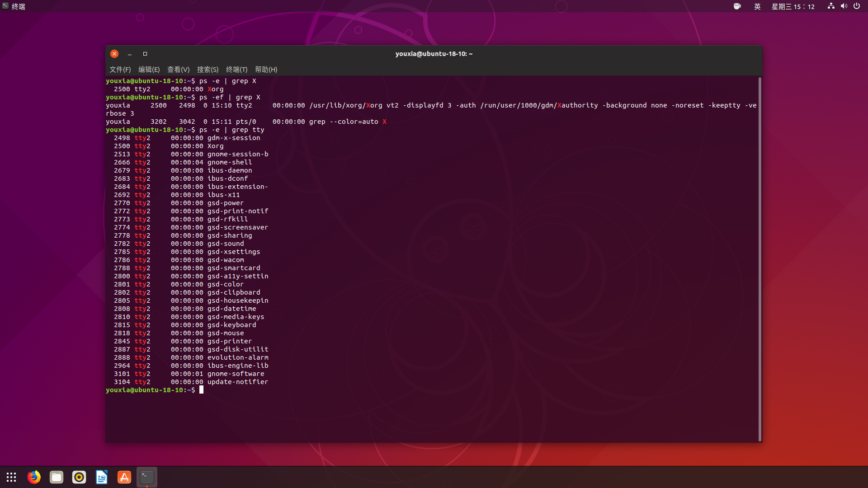Click the gsd-disk-utilit process name
The height and width of the screenshot is (488, 868).
point(238,349)
